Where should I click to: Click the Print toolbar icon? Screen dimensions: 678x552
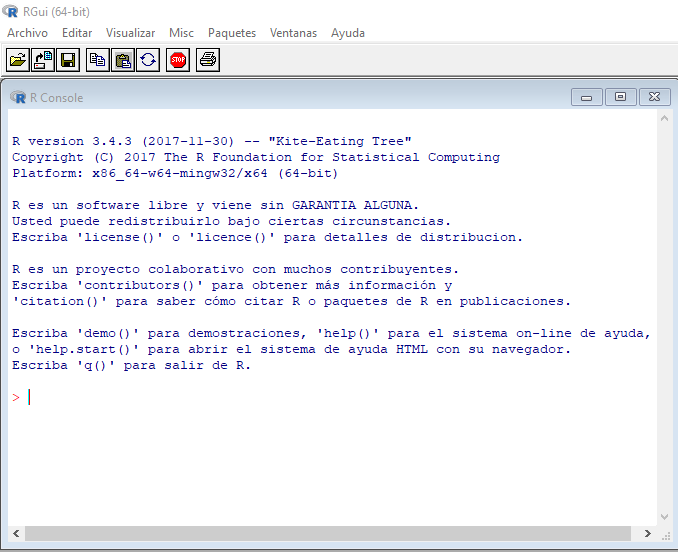207,60
